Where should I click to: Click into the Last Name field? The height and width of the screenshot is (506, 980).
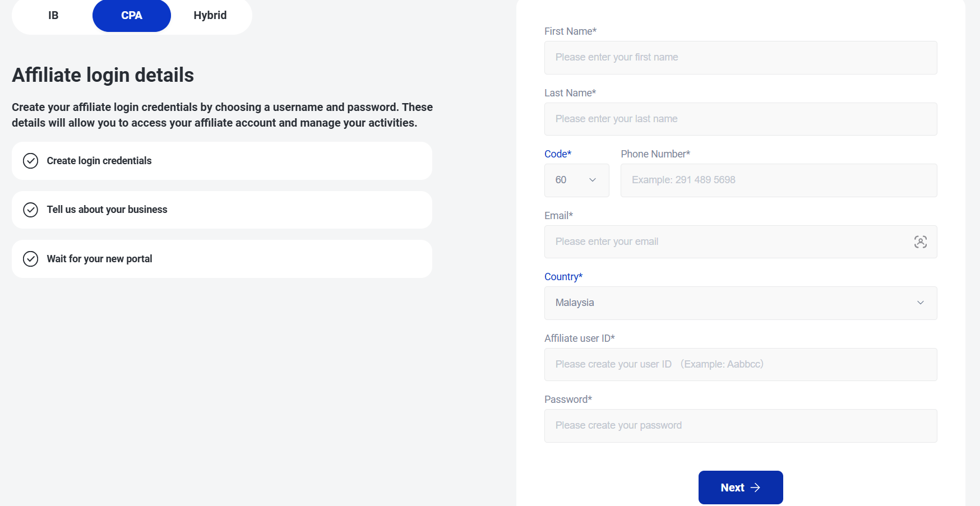click(740, 119)
